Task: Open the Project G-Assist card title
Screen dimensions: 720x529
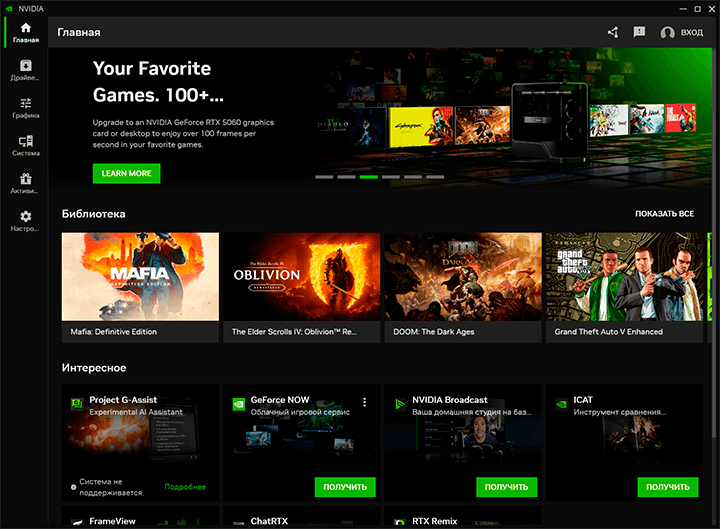Action: pos(123,400)
